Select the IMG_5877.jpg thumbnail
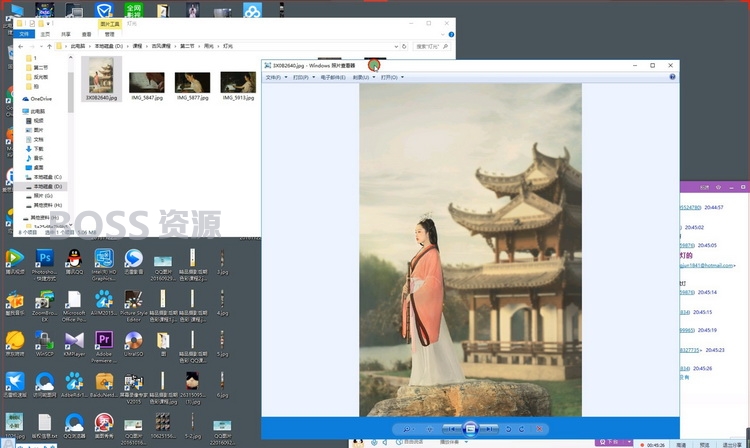Screen dimensions: 750x448 192,86
